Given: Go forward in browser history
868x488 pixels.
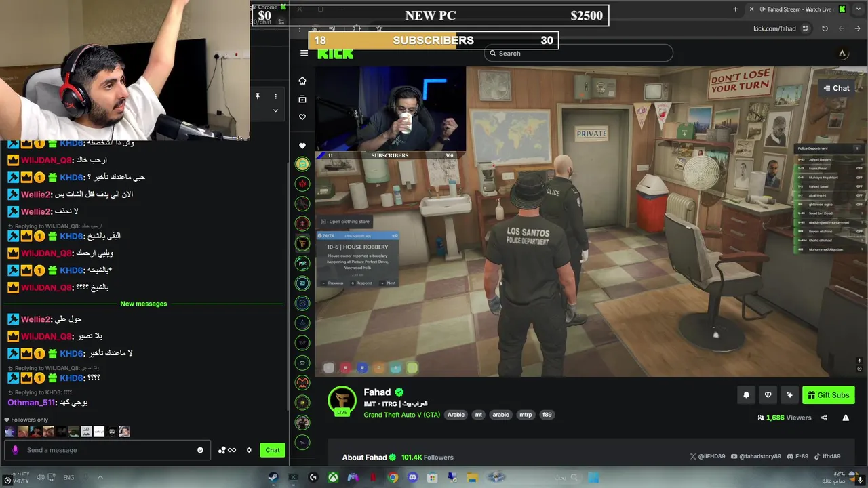Looking at the screenshot, I should point(841,28).
